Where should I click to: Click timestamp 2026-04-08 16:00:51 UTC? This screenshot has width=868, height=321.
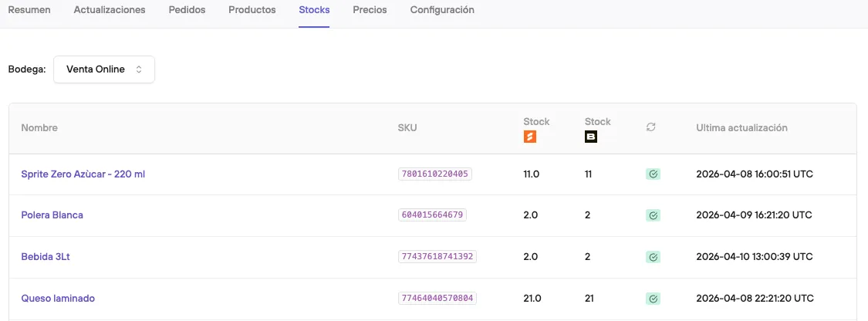coord(755,174)
